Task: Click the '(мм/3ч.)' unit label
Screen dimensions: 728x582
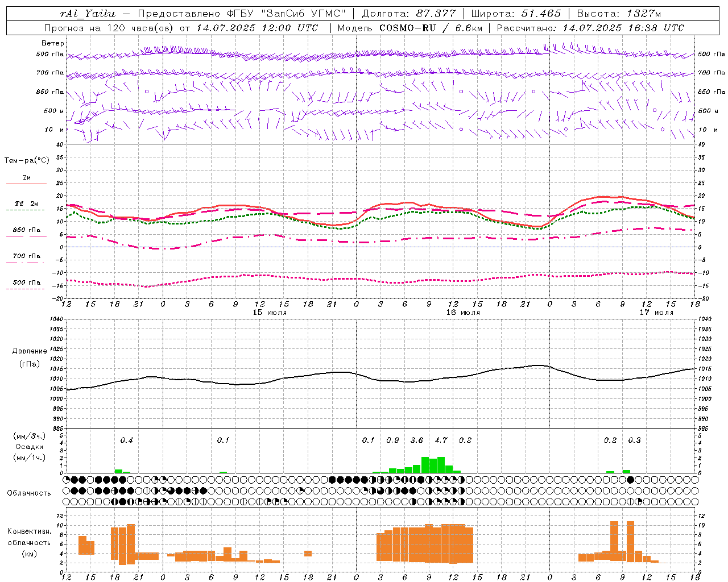Action: (x=30, y=436)
